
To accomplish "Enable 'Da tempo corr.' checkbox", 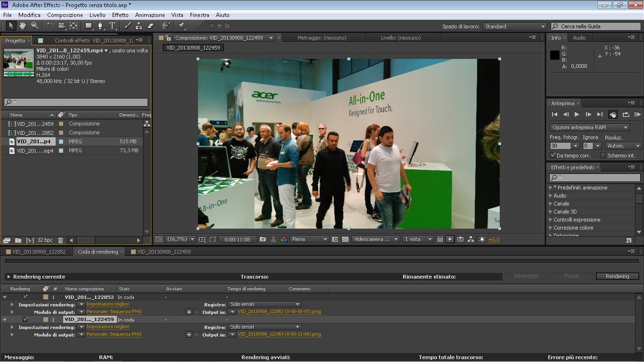I will (553, 155).
